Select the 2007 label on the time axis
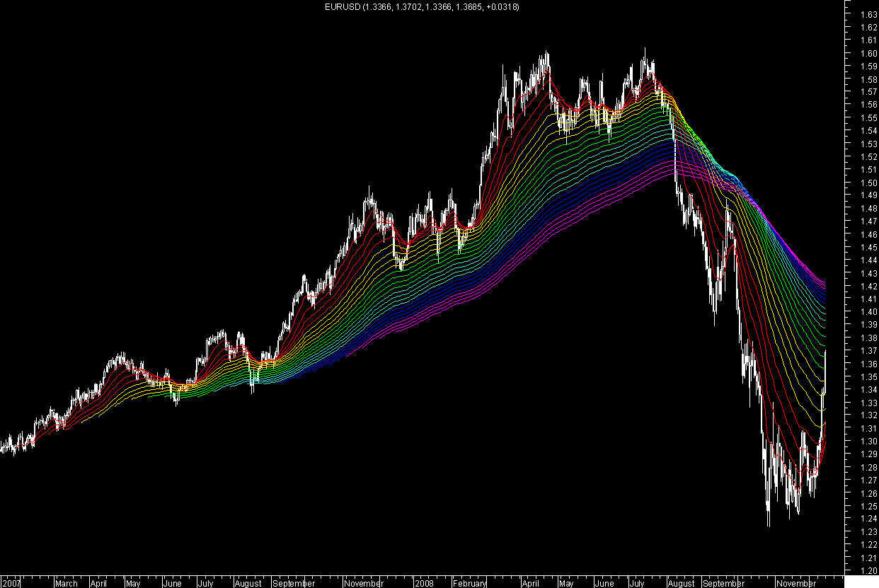 point(10,583)
